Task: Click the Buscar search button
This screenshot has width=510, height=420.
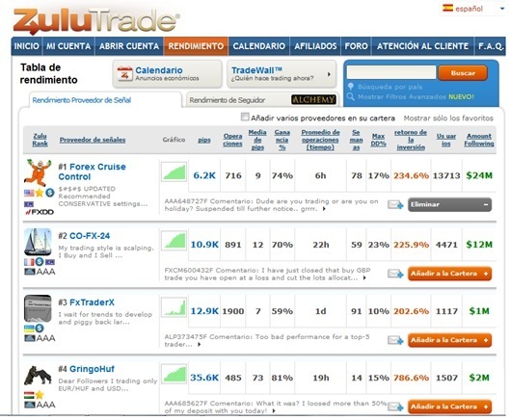Action: tap(463, 73)
